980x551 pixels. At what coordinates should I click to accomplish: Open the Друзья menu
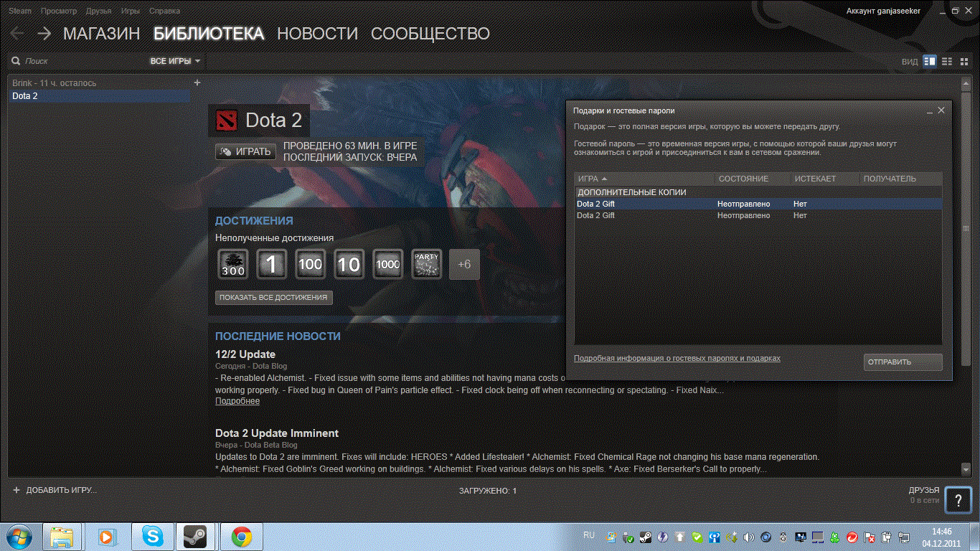click(98, 11)
